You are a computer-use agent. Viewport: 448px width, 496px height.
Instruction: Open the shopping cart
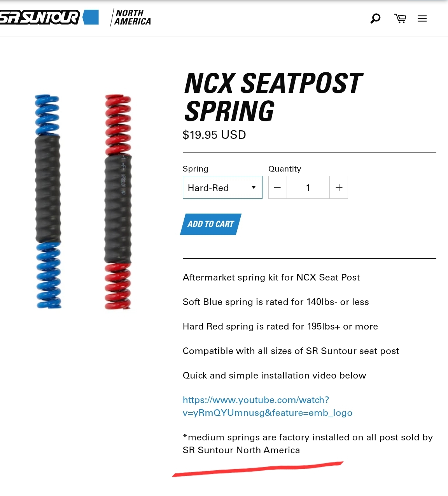point(400,18)
